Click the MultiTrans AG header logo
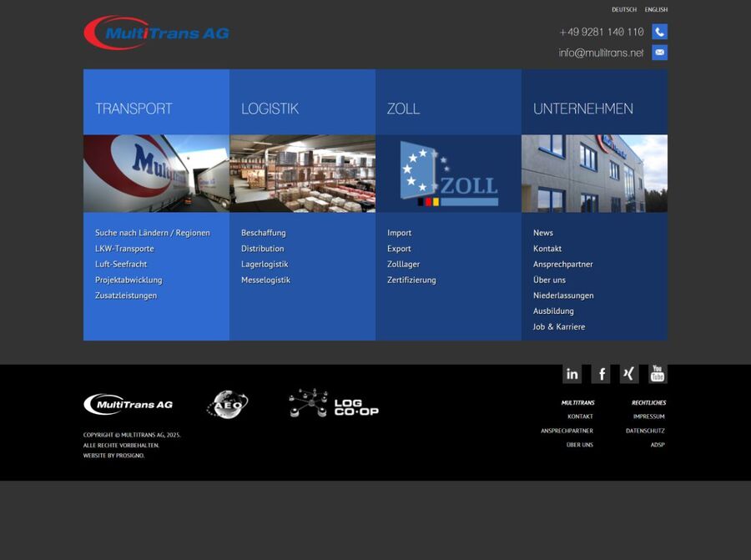The height and width of the screenshot is (560, 751). point(156,33)
